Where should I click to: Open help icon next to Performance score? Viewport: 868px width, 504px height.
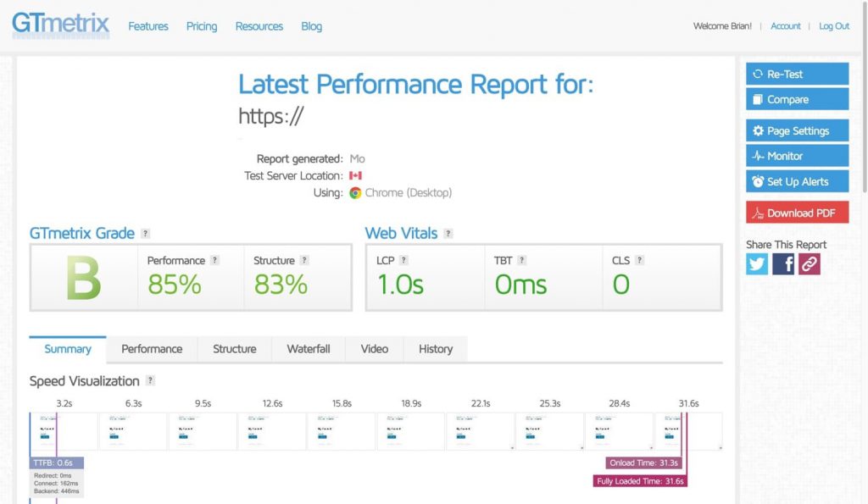pyautogui.click(x=214, y=260)
